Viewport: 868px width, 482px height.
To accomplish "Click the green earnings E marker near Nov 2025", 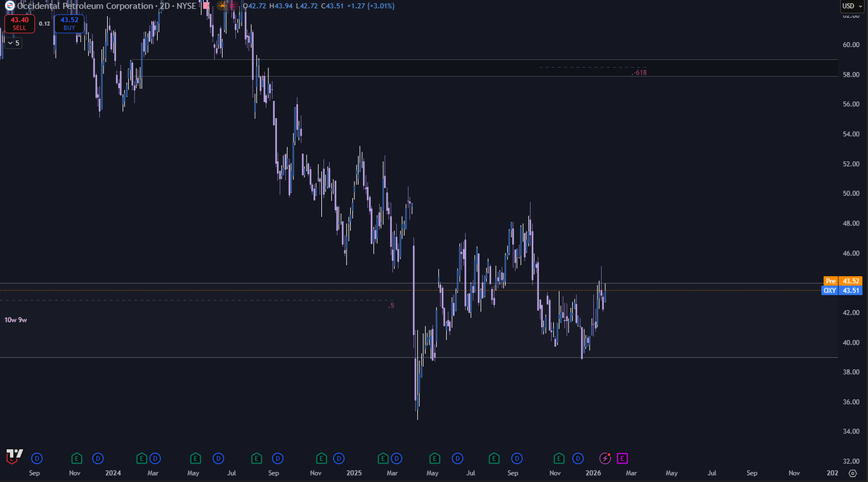I will tap(558, 458).
